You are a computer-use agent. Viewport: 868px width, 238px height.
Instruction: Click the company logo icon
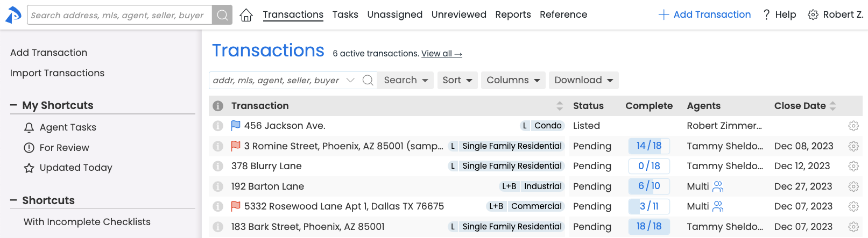click(x=13, y=15)
